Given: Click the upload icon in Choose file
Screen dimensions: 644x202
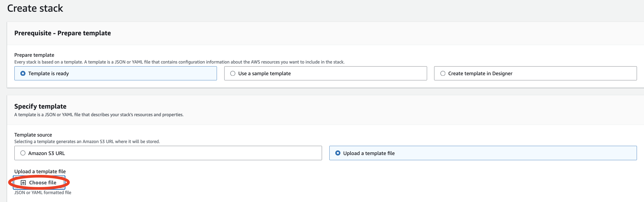Looking at the screenshot, I should (23, 183).
